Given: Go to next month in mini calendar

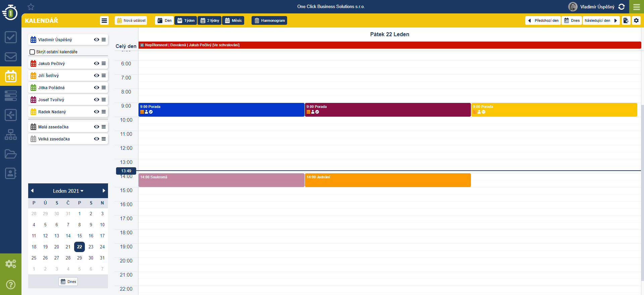Looking at the screenshot, I should pyautogui.click(x=104, y=191).
